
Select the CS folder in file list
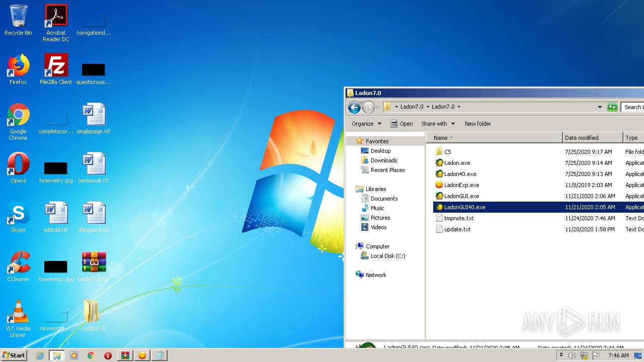click(x=447, y=152)
